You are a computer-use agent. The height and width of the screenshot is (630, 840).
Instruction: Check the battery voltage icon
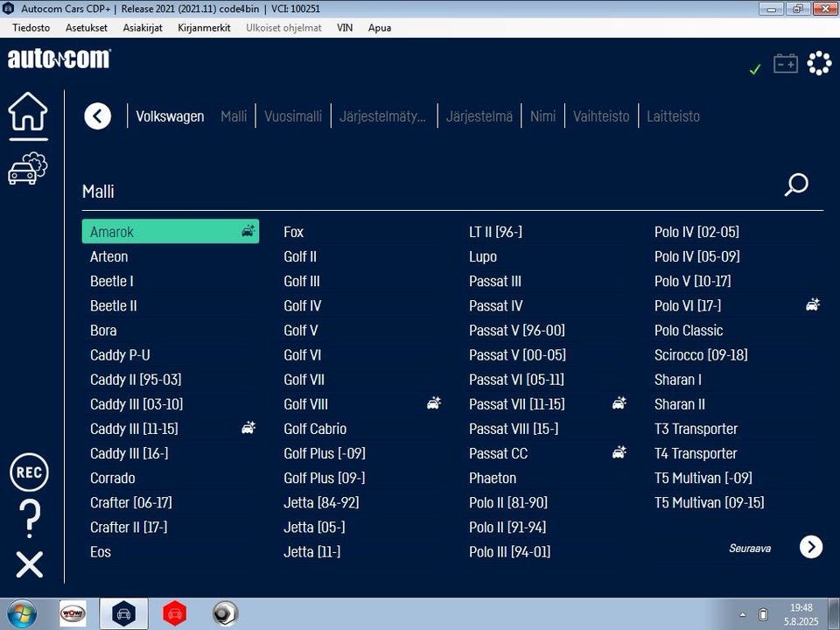click(786, 63)
